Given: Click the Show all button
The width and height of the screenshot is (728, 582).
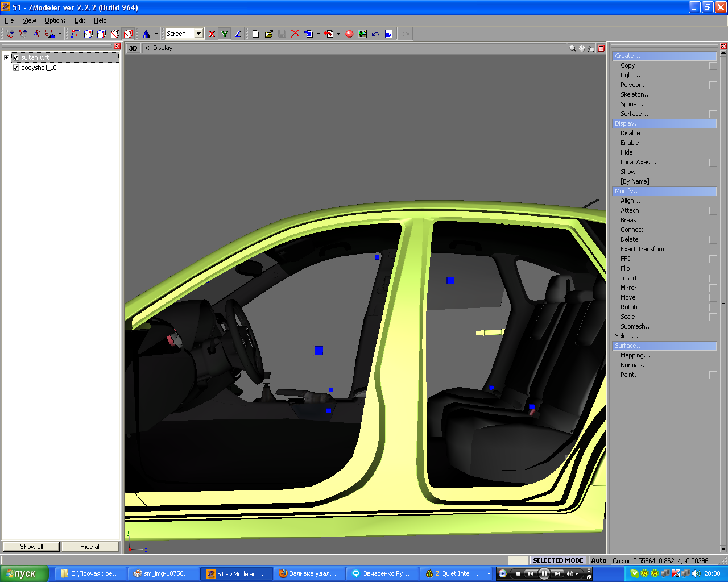Looking at the screenshot, I should tap(31, 547).
